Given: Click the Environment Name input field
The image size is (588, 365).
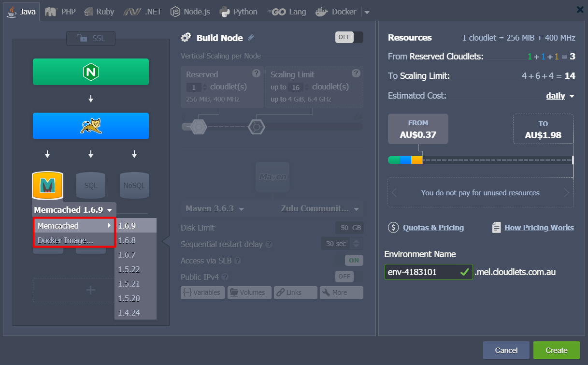Looking at the screenshot, I should pyautogui.click(x=428, y=272).
